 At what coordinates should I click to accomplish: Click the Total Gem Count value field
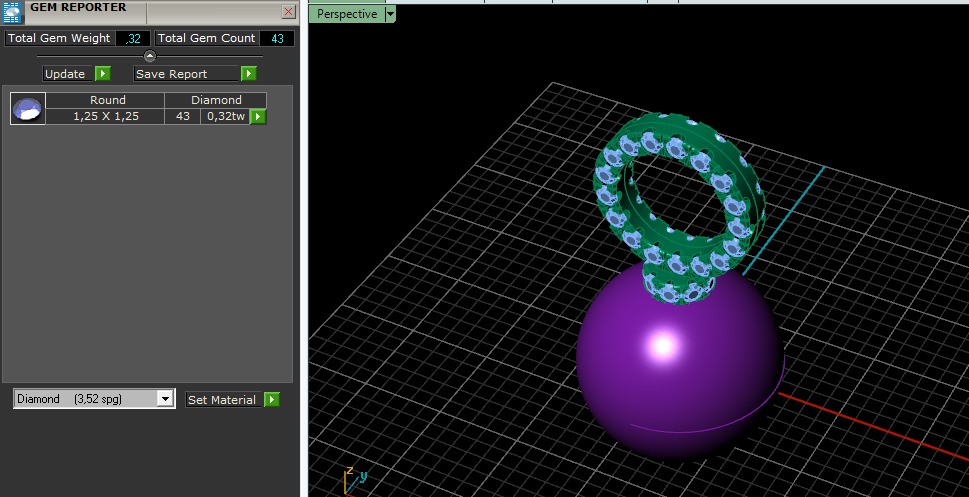277,38
